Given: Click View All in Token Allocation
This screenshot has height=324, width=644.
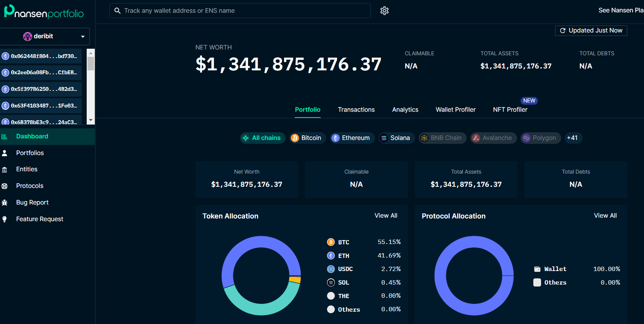Looking at the screenshot, I should pyautogui.click(x=385, y=216).
